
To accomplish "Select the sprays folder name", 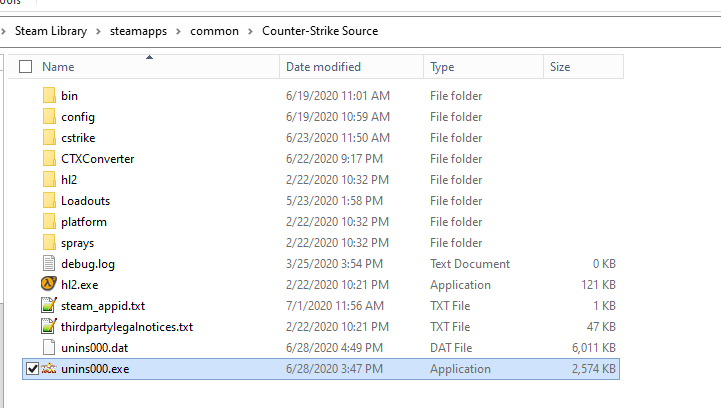I will pyautogui.click(x=78, y=243).
